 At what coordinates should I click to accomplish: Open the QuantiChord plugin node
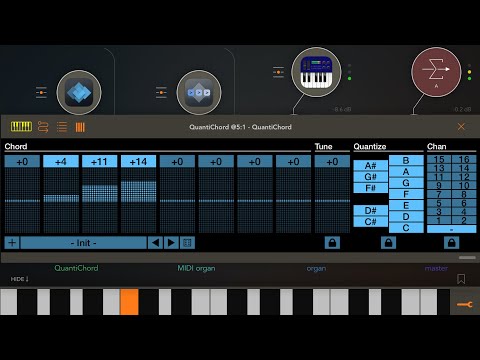tap(79, 92)
